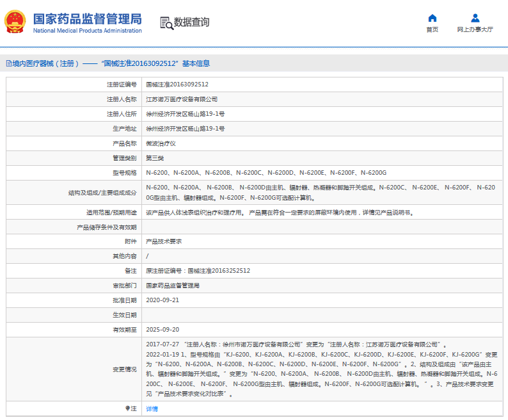Click the 其他内容 row label
The width and height of the screenshot is (508, 420).
click(x=125, y=256)
